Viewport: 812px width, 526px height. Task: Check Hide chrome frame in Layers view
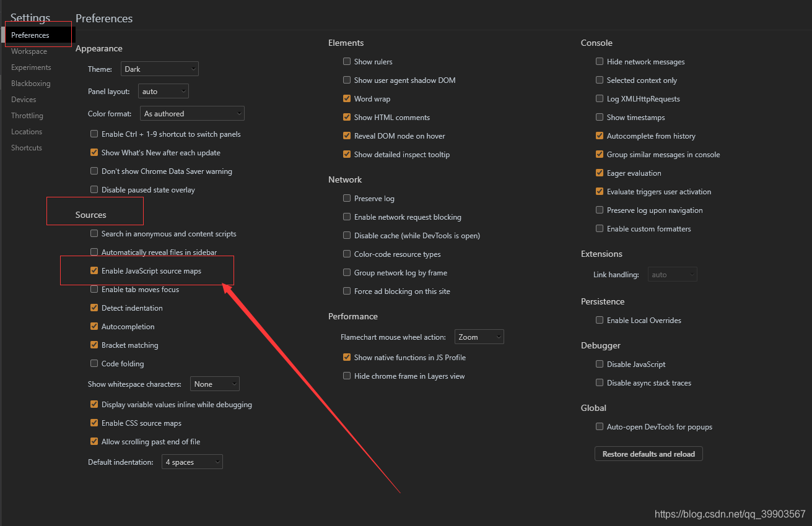(x=347, y=376)
